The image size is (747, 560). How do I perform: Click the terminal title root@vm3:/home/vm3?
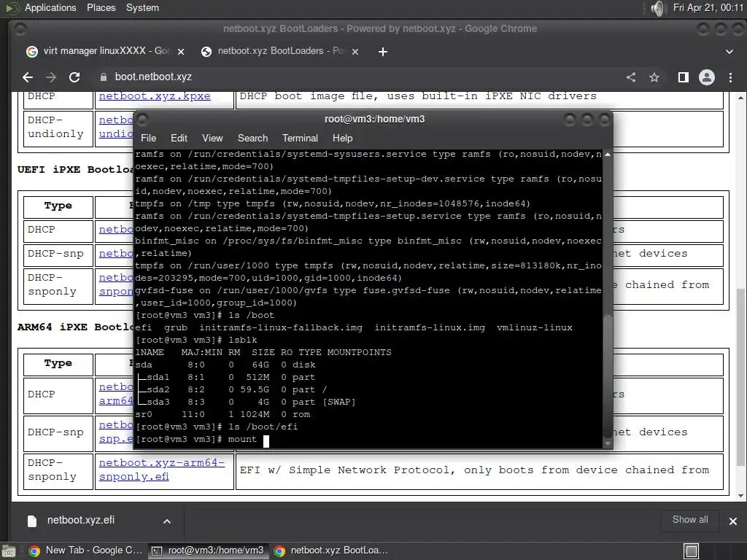[x=374, y=119]
